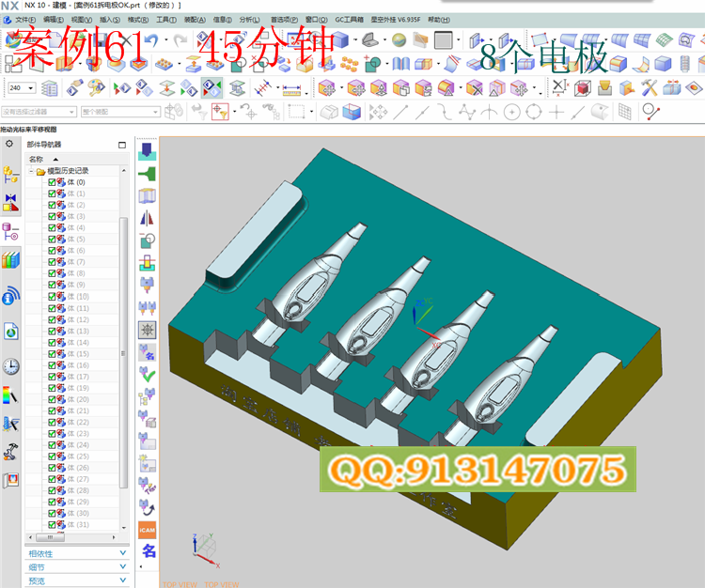Open the work layer 240 dropdown
Screen dimensions: 705x588
(x=31, y=88)
